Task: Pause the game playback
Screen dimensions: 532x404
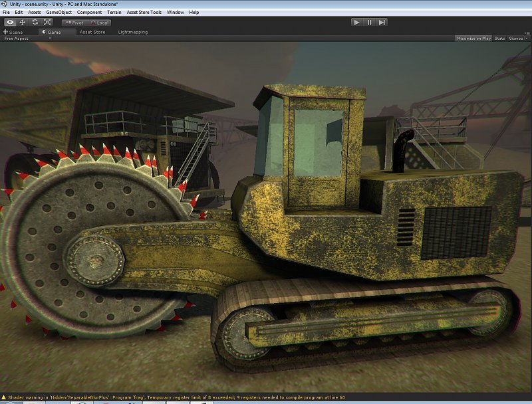Action: [369, 23]
